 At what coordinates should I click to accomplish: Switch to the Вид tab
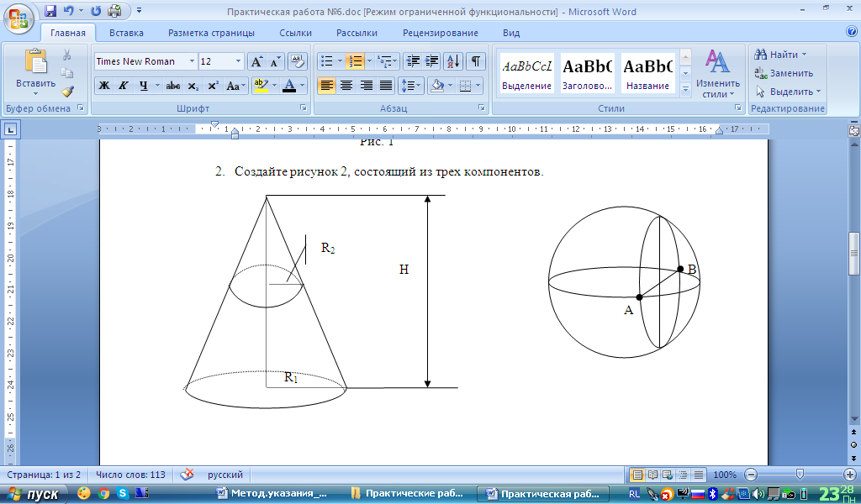(511, 33)
